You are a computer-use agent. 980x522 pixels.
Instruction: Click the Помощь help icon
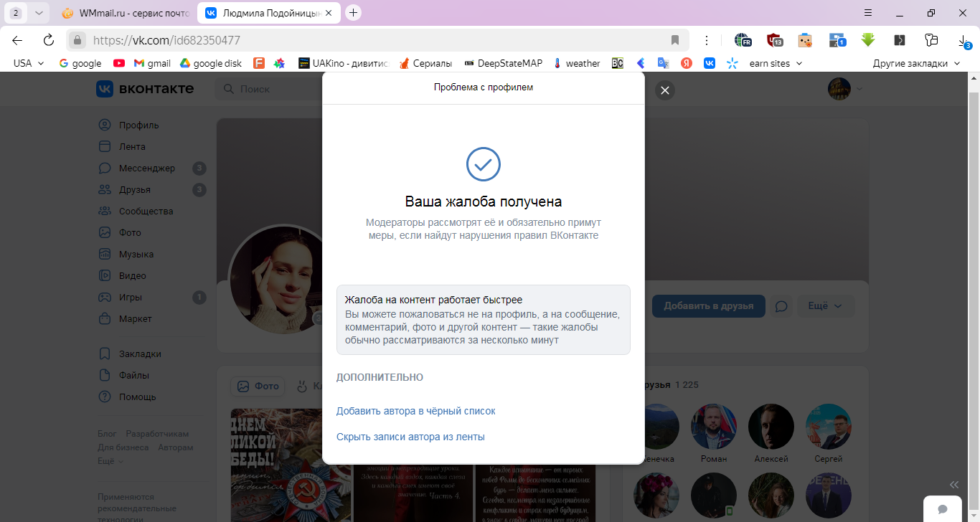tap(105, 397)
